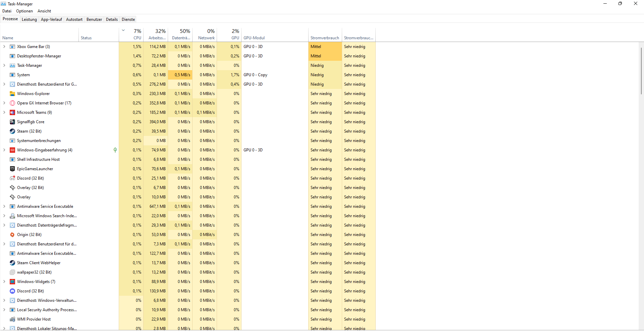Expand Windows-Widgets (7) group
Screen dimensions: 644x332
(x=4, y=282)
